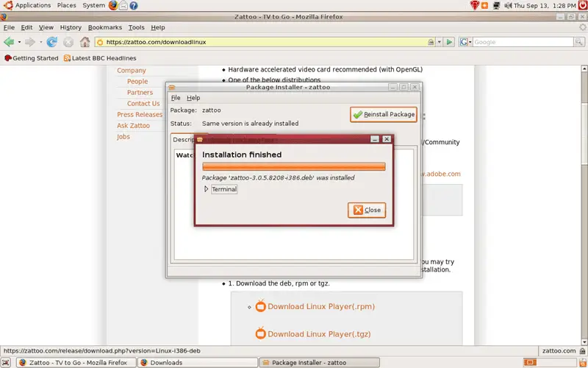Open the Forward history dropdown arrow
588x368 pixels.
point(40,42)
